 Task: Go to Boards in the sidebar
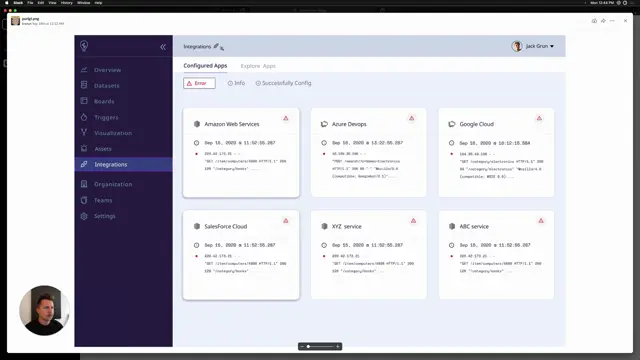pyautogui.click(x=104, y=101)
